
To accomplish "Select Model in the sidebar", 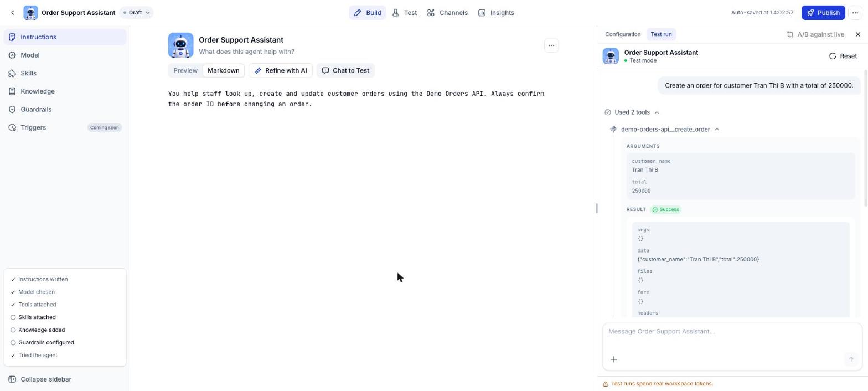I will coord(65,55).
